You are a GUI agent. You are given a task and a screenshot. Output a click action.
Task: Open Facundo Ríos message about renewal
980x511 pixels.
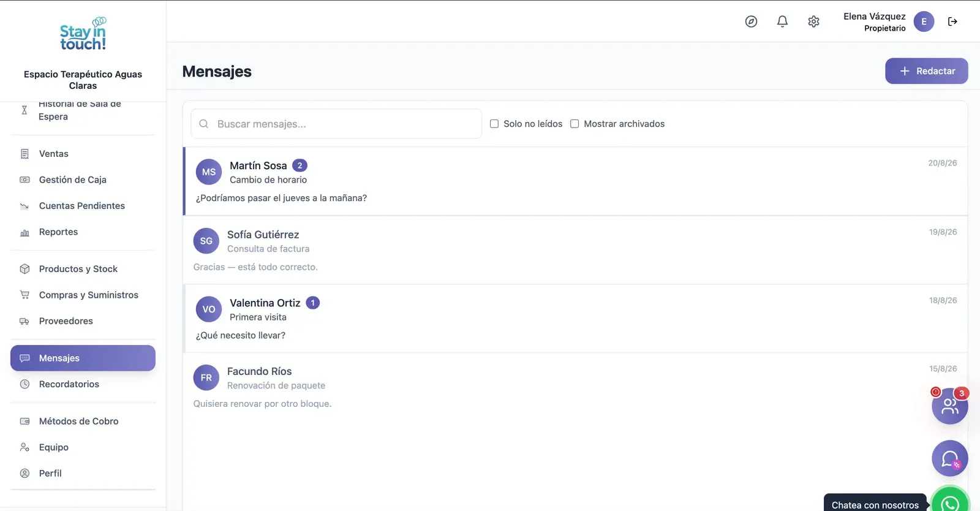[x=576, y=387]
